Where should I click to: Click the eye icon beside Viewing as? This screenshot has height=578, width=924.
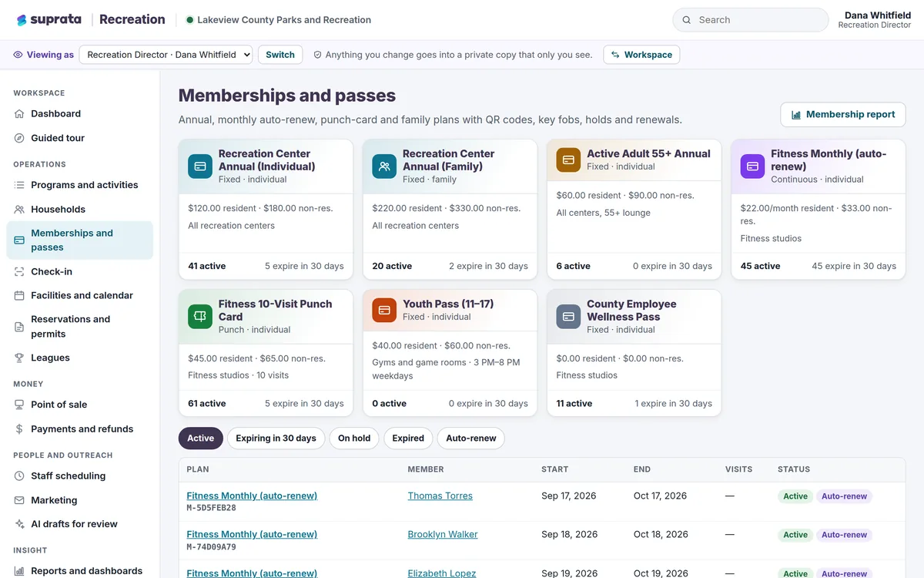point(18,55)
